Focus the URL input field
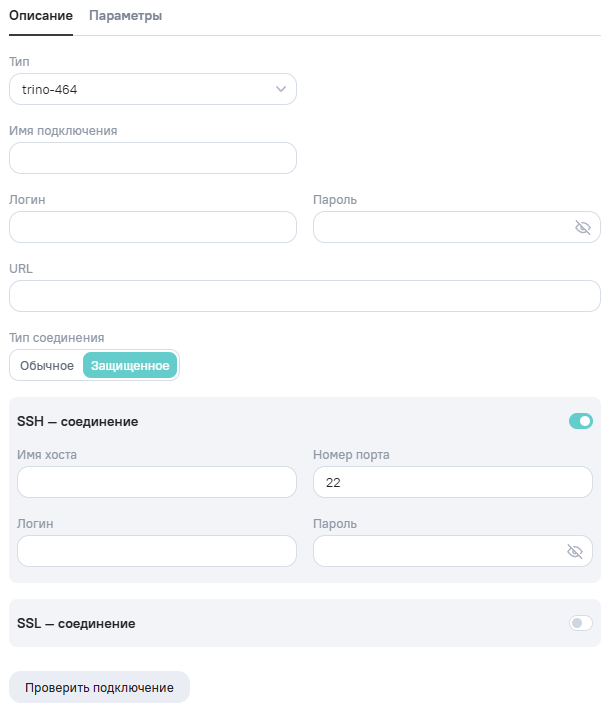613x708 pixels. (x=304, y=296)
